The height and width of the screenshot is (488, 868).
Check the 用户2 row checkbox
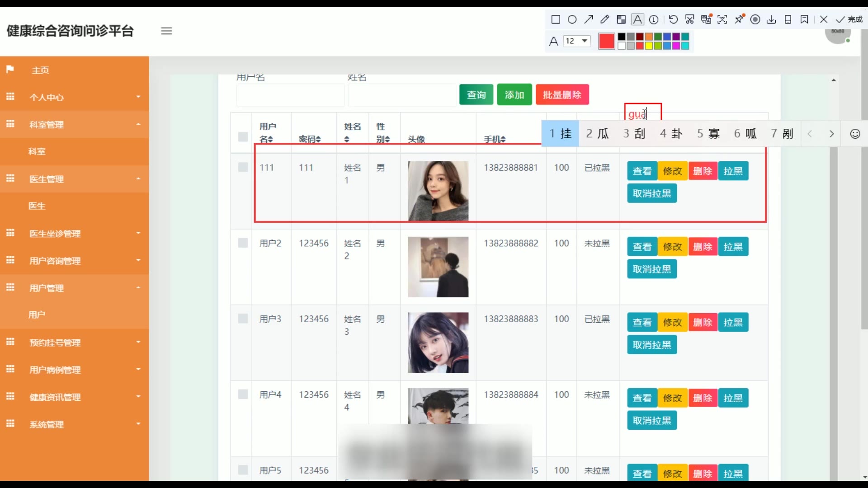(243, 243)
